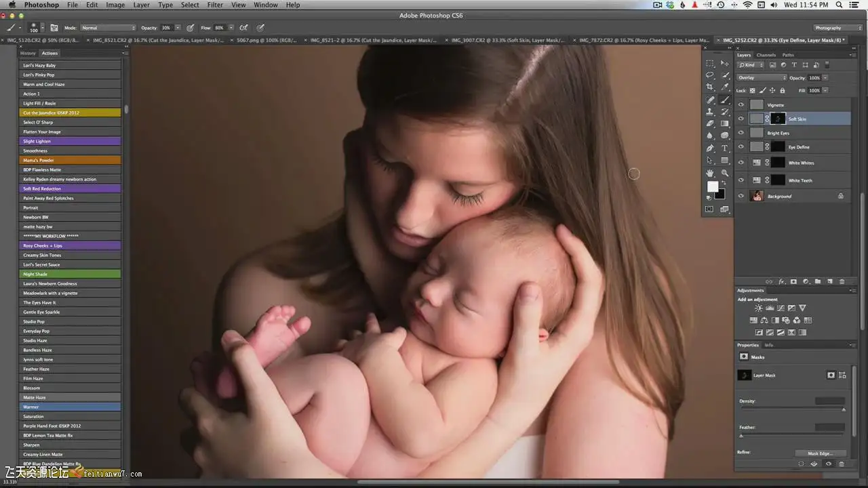Create a new layer from Layers panel

830,281
